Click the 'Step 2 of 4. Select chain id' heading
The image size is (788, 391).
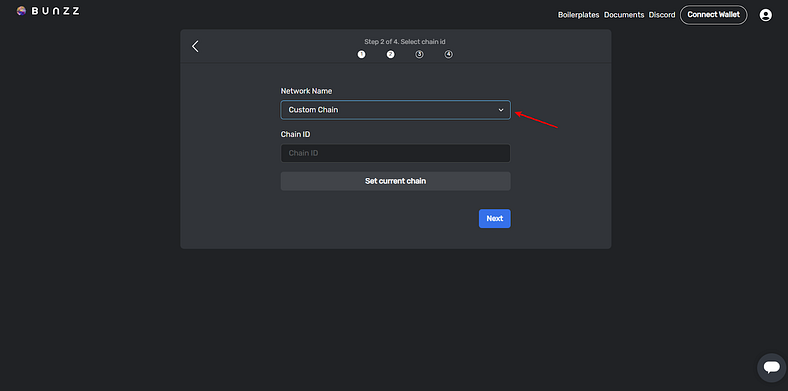click(405, 42)
